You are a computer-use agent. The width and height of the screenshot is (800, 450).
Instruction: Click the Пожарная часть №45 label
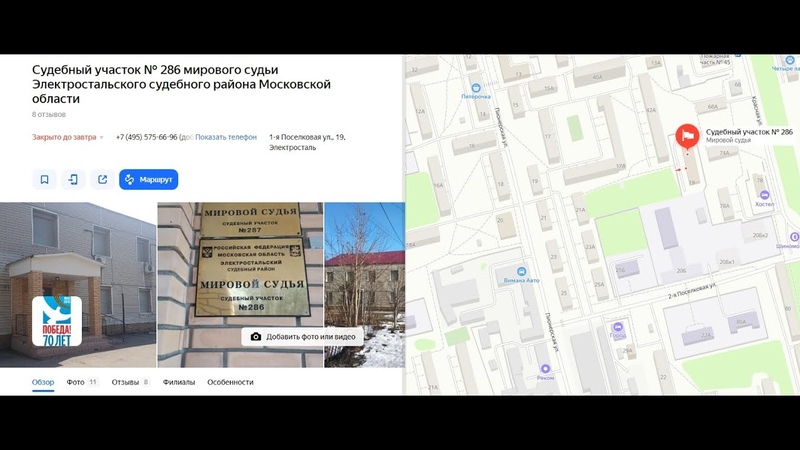[715, 59]
